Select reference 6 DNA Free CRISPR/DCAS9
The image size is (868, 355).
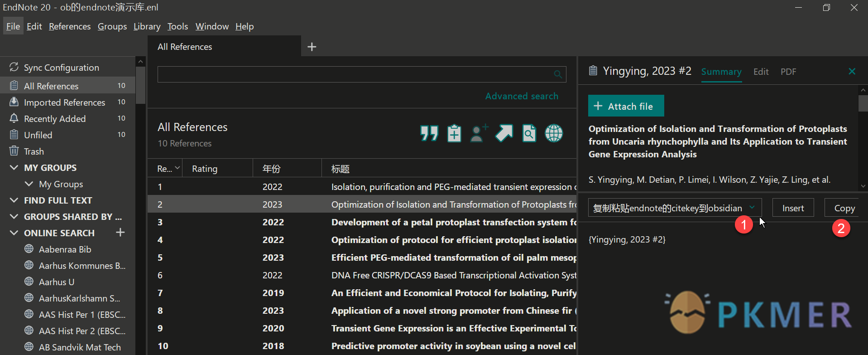[x=362, y=275]
